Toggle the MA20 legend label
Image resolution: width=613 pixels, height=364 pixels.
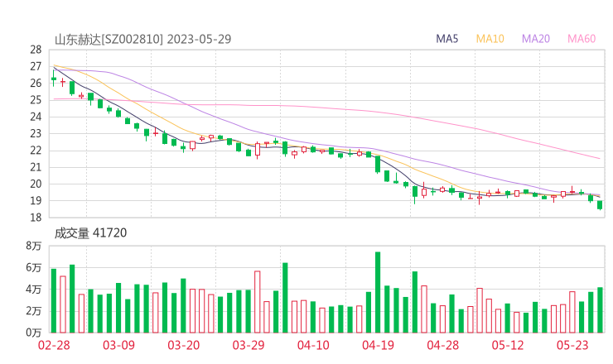tap(535, 39)
